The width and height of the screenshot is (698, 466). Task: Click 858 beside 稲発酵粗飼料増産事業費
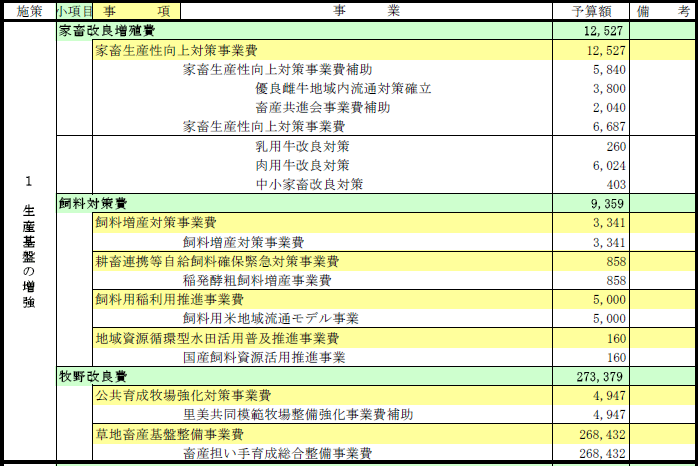tap(616, 281)
